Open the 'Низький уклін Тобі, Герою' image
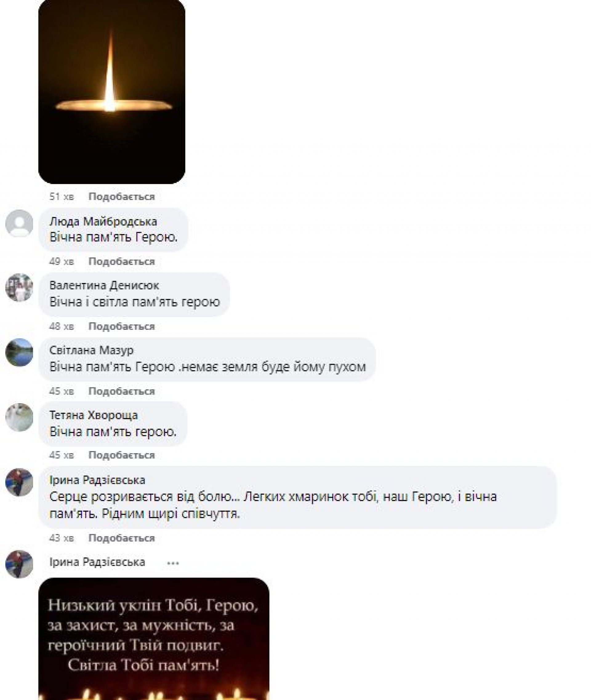 tap(154, 639)
